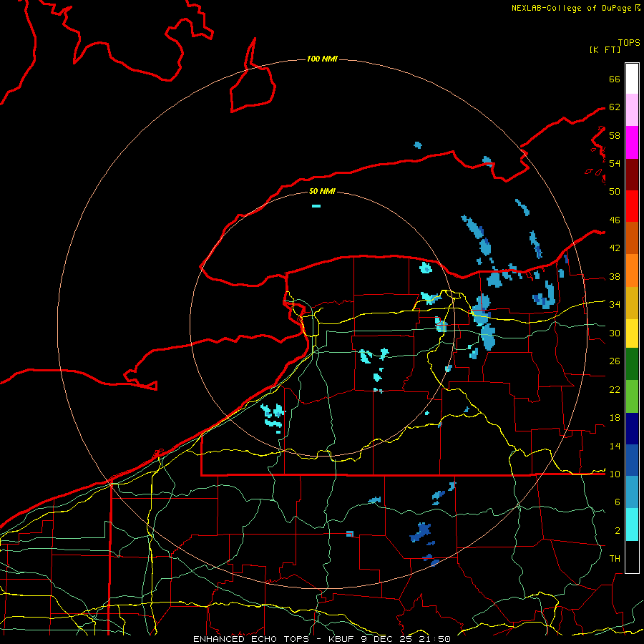Select the '50' legend value
The width and height of the screenshot is (644, 644).
[615, 191]
